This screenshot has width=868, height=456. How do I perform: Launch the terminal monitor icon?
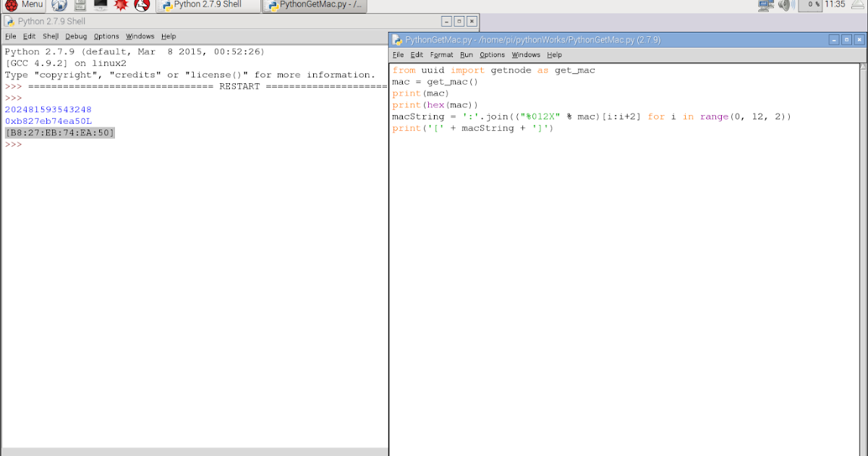[x=101, y=6]
